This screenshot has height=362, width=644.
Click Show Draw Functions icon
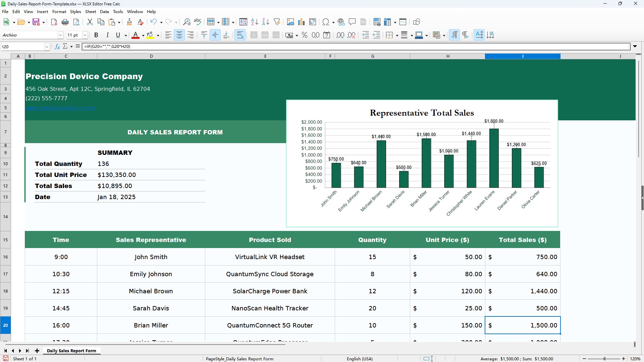pyautogui.click(x=417, y=22)
